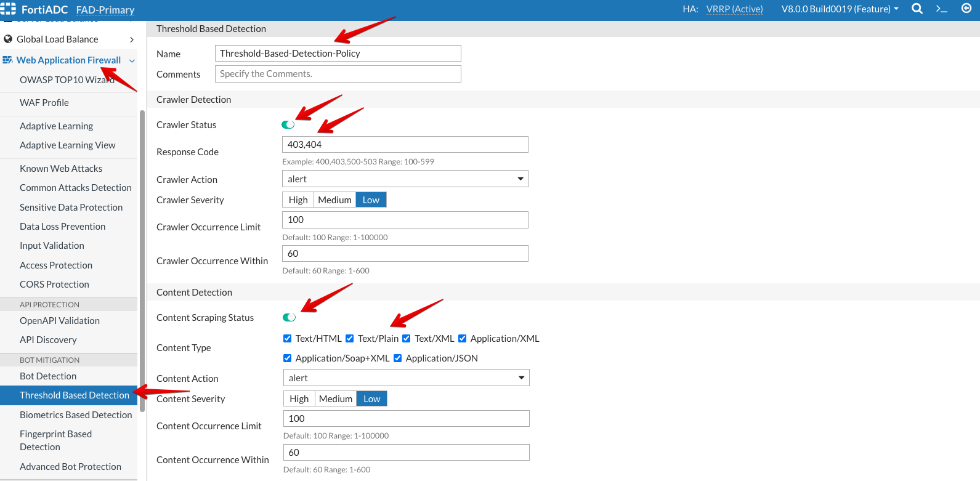The height and width of the screenshot is (481, 980).
Task: Turn off Content Scraping Status switch
Action: [x=289, y=317]
